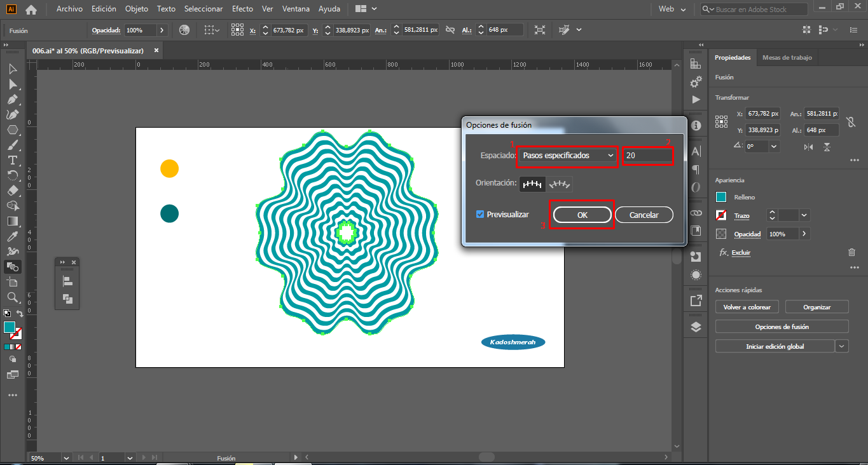Click the pathfinder icon in floating panel

pyautogui.click(x=67, y=299)
